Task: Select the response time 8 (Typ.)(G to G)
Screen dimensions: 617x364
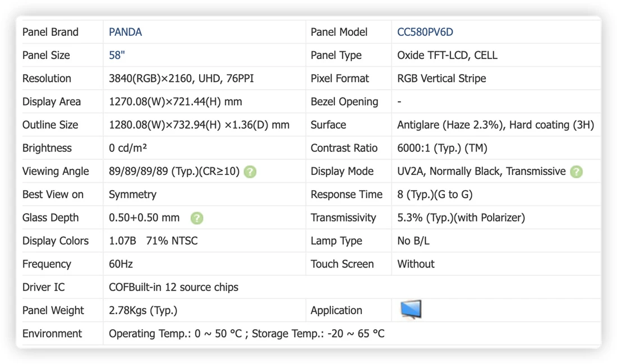Action: pos(435,195)
